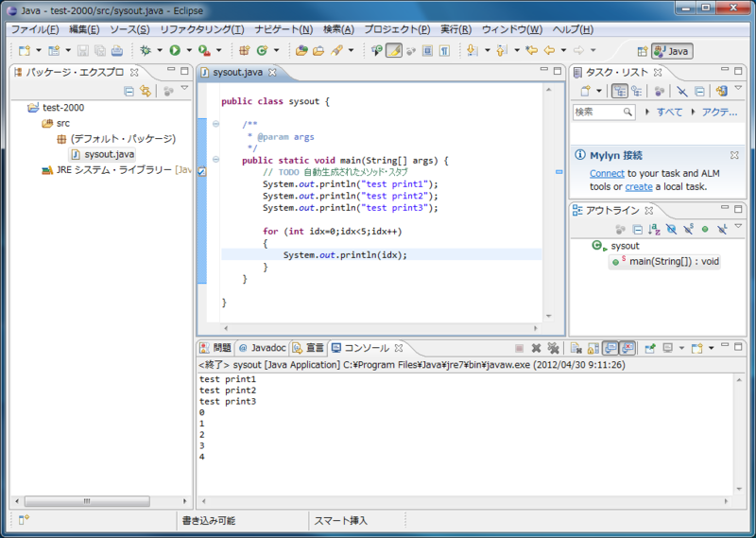The width and height of the screenshot is (756, 538).
Task: Click the Java perspective button
Action: [672, 51]
